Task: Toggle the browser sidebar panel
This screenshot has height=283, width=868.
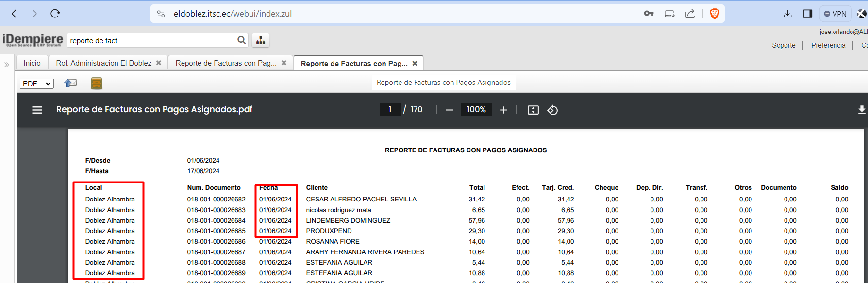Action: point(807,14)
